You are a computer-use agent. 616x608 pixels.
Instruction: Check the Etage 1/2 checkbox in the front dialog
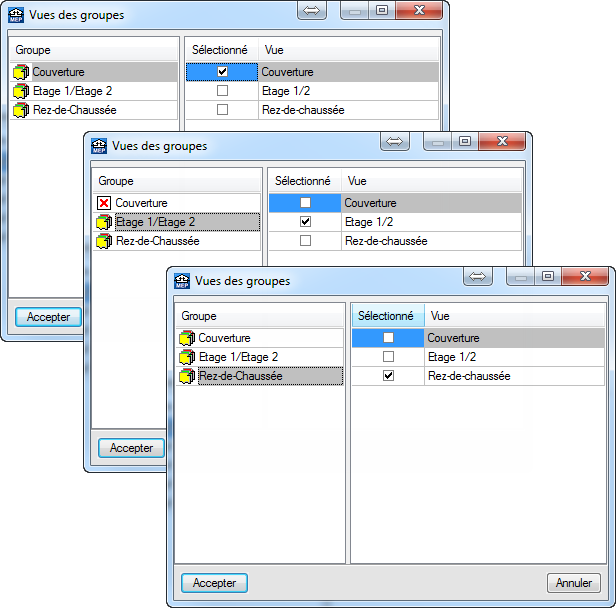388,357
